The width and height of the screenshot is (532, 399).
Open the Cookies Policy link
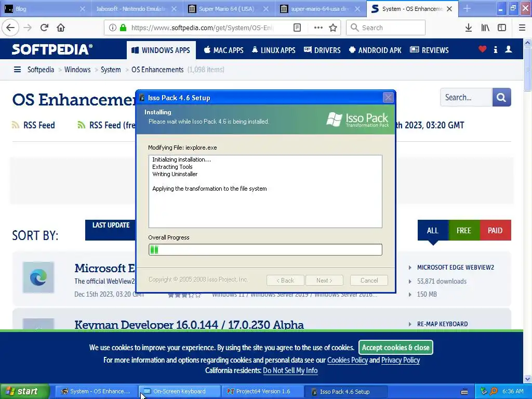(x=347, y=360)
